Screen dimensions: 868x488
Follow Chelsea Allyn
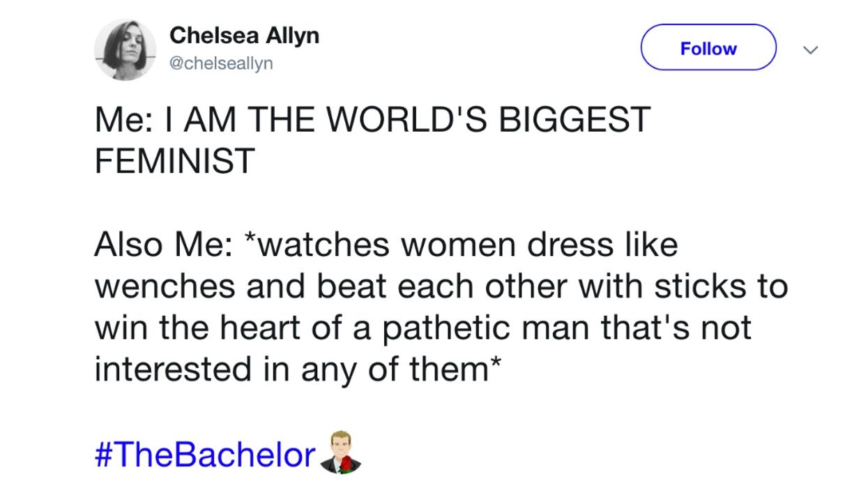708,48
